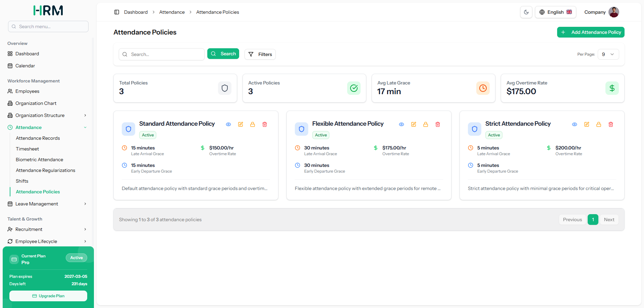The width and height of the screenshot is (644, 308).
Task: Open Attendance Records in sidebar
Action: click(x=38, y=138)
